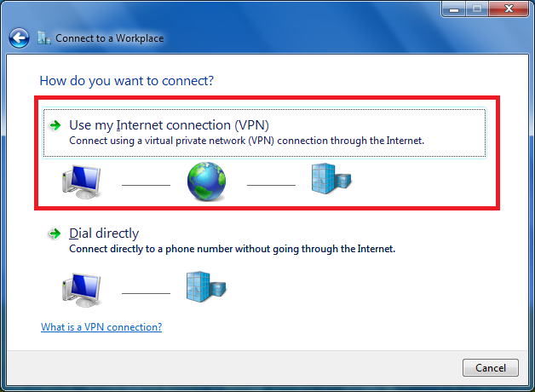
Task: Click the Connect to a Workplace title text
Action: pos(110,38)
